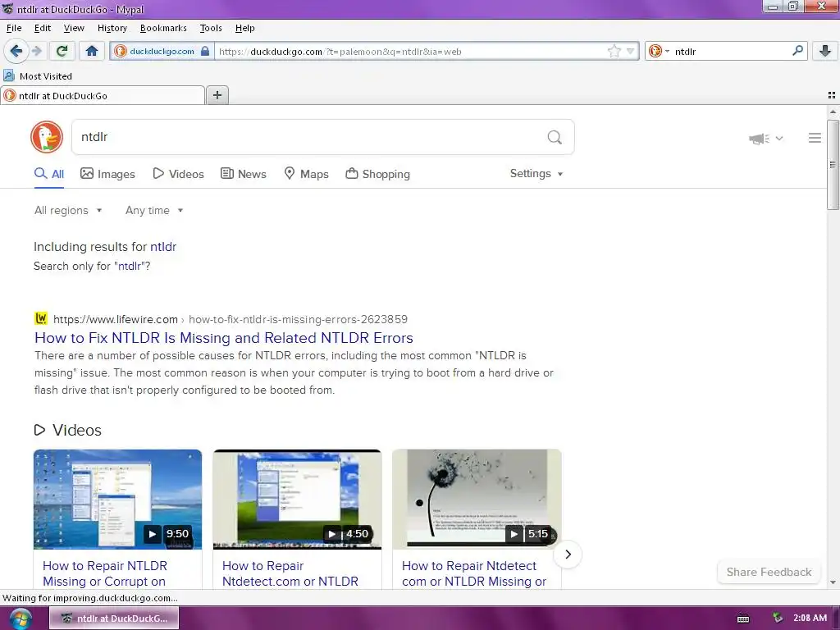Click the Videos section heading
840x630 pixels.
(x=68, y=430)
